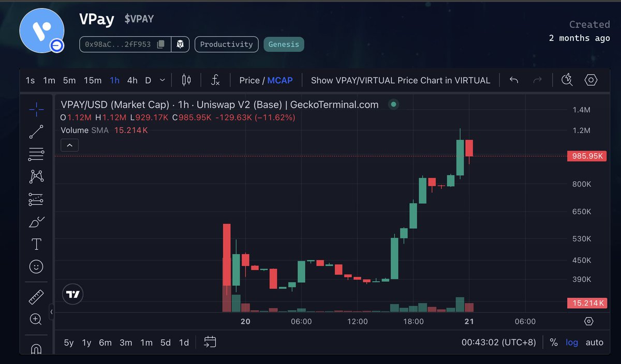The image size is (621, 364).
Task: Undo the last chart action
Action: 514,80
